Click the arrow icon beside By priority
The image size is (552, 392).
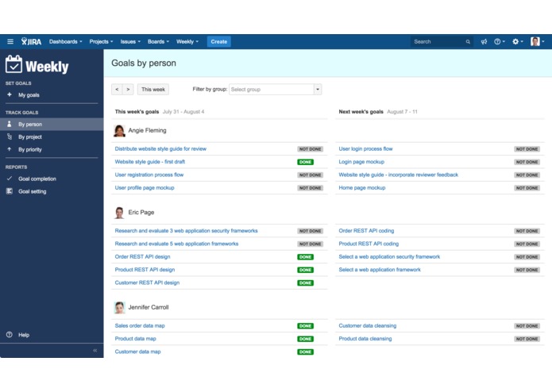[10, 149]
